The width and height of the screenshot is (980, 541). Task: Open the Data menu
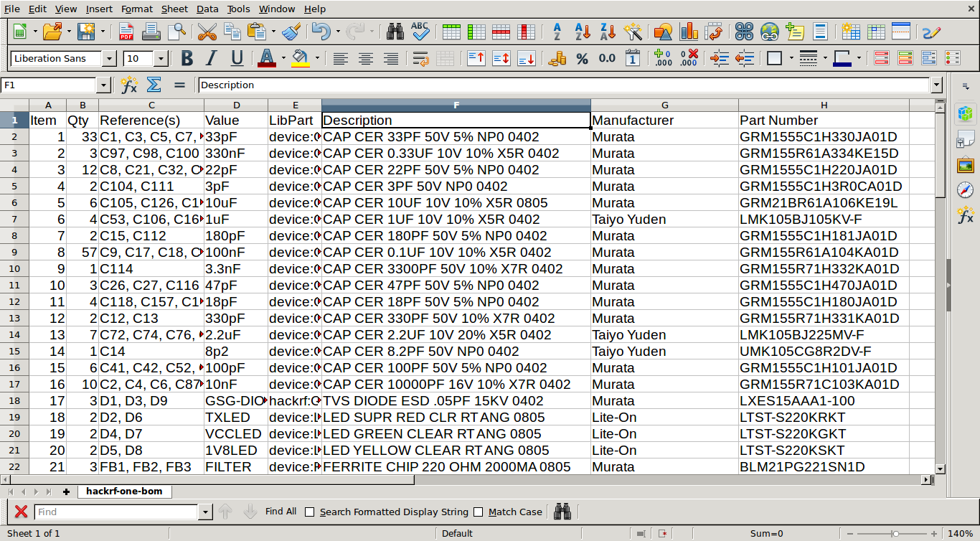(x=207, y=9)
